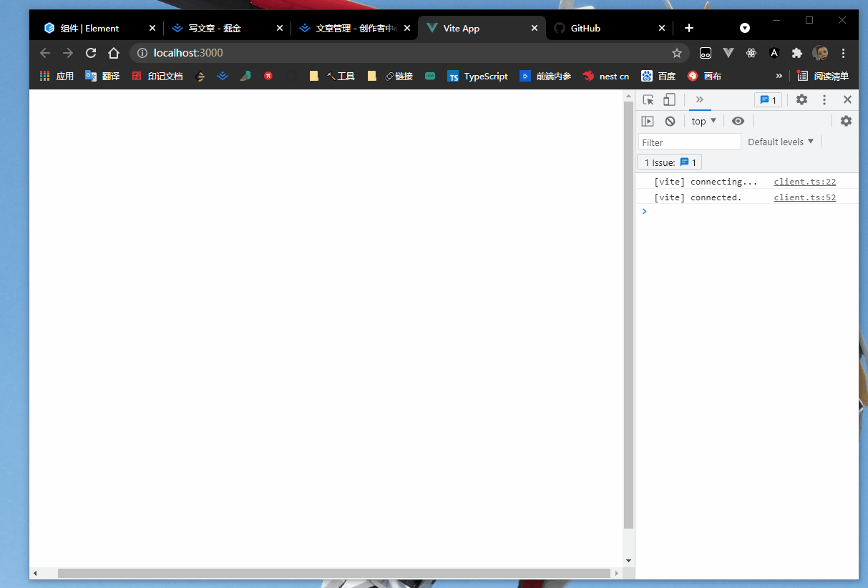
Task: Go to the browser home page icon
Action: 113,53
